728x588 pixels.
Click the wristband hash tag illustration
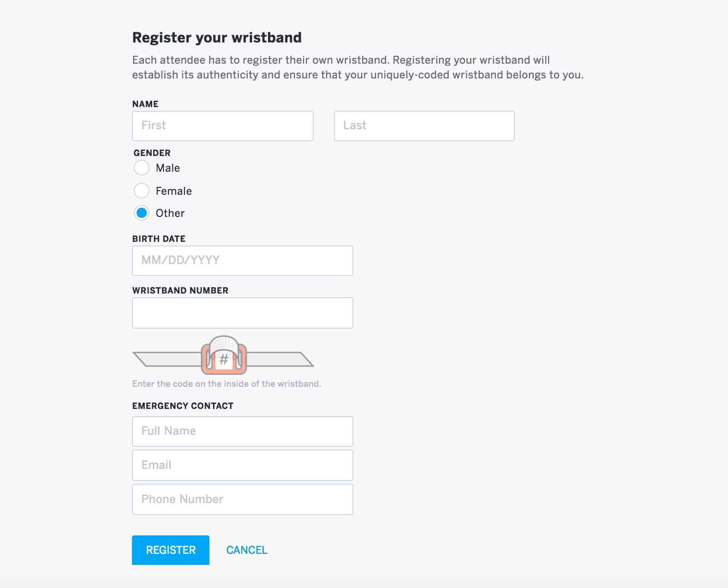[223, 355]
